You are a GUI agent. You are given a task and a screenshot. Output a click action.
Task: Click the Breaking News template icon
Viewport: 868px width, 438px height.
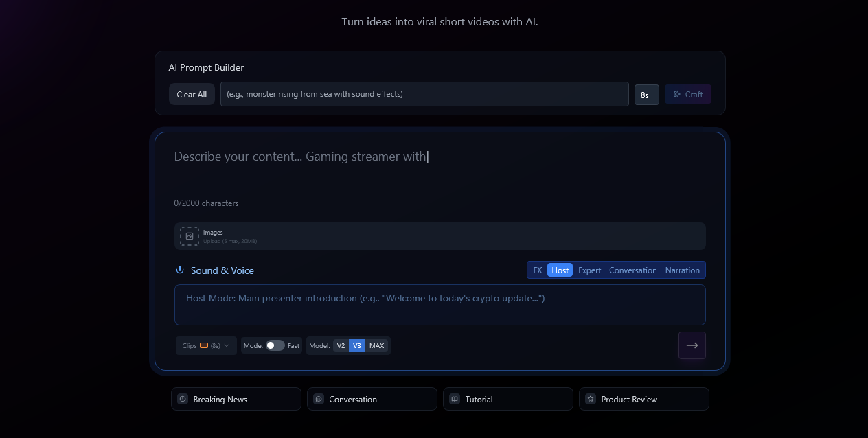[183, 399]
